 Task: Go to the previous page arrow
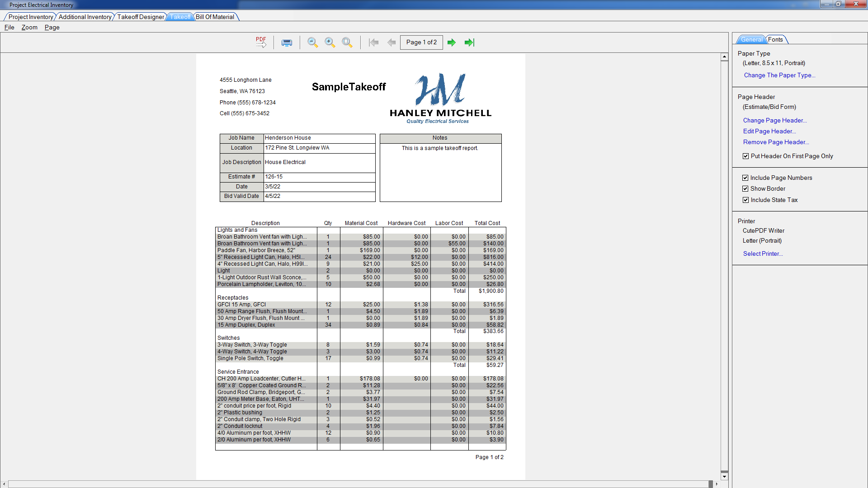click(392, 42)
